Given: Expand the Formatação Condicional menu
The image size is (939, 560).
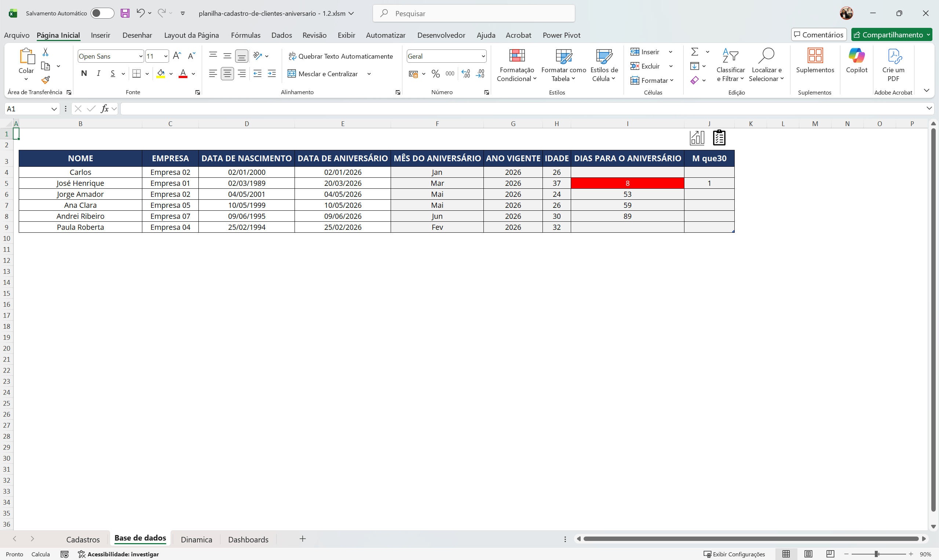Looking at the screenshot, I should point(516,65).
